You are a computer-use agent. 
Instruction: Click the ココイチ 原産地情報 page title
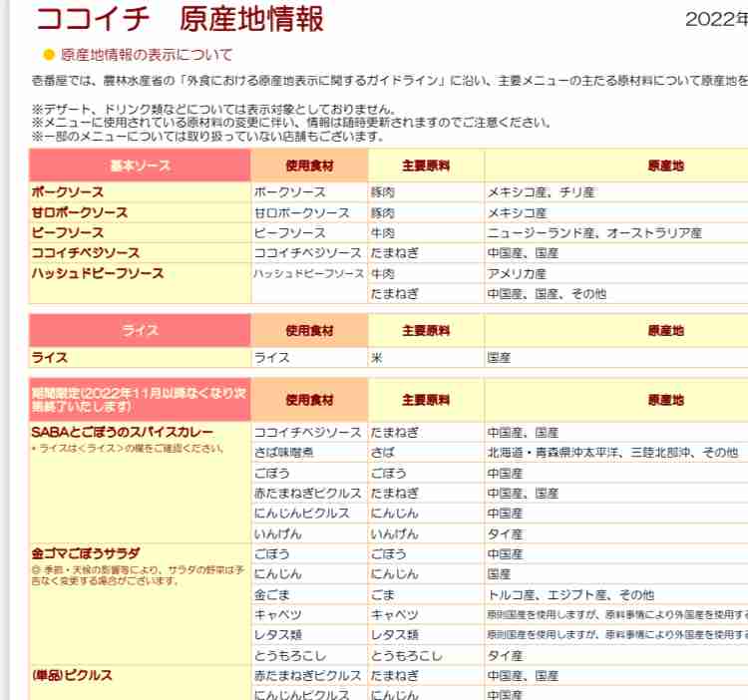(180, 20)
